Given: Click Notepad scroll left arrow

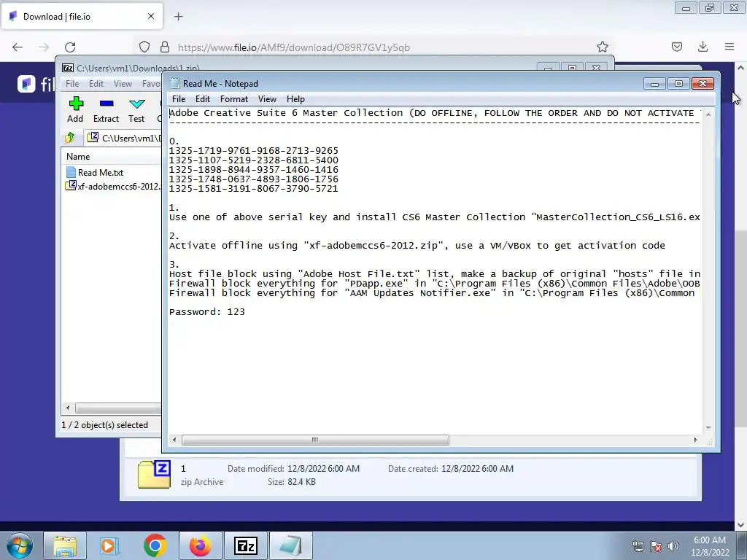Looking at the screenshot, I should click(x=174, y=440).
